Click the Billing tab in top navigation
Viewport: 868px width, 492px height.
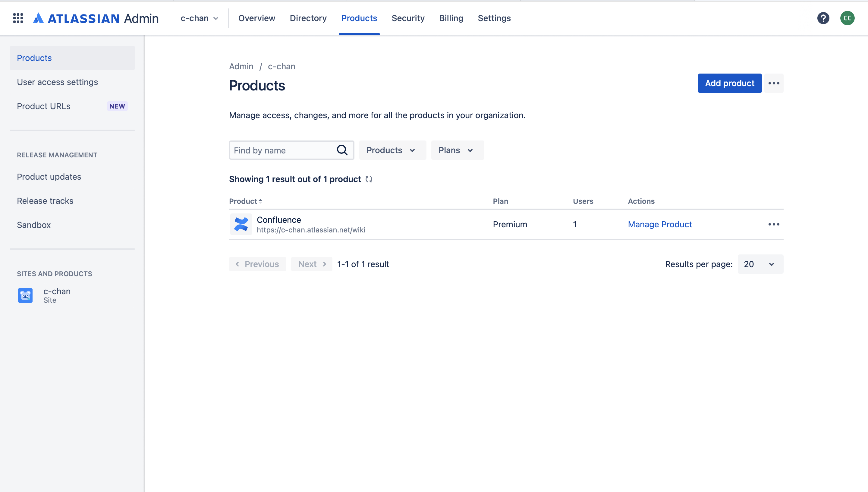coord(451,18)
